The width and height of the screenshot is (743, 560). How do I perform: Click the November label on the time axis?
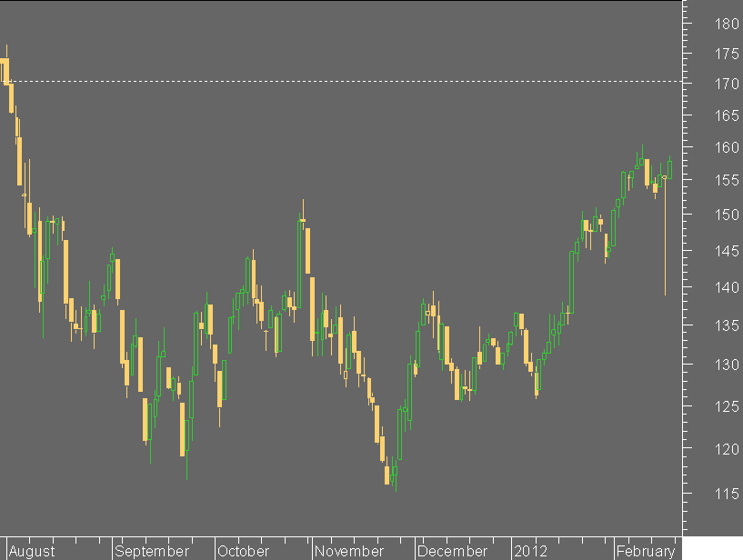click(349, 551)
